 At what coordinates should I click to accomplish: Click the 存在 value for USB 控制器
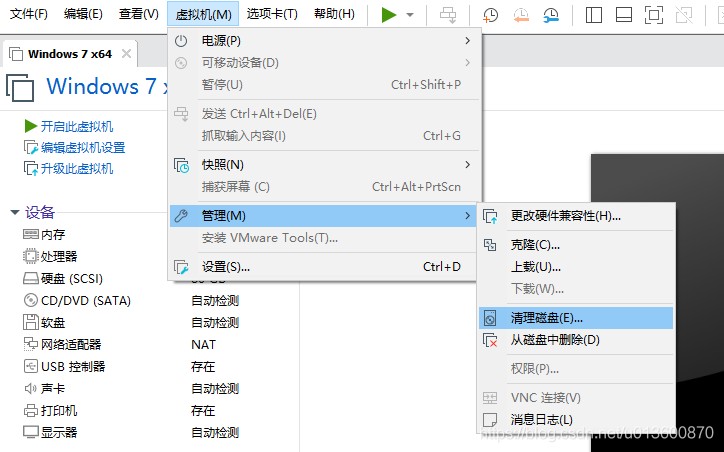point(203,367)
